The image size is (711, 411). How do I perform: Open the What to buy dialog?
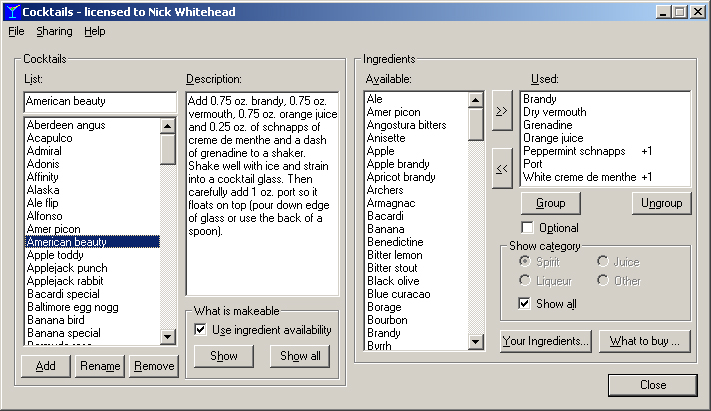point(645,341)
